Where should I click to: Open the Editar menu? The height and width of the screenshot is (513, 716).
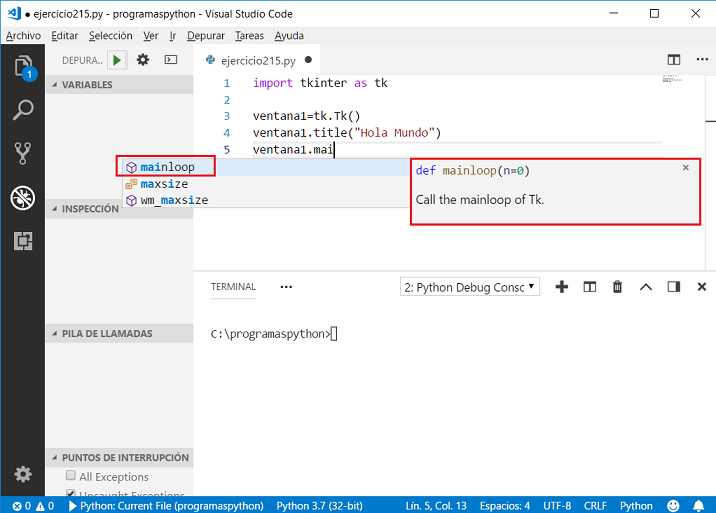(x=64, y=36)
